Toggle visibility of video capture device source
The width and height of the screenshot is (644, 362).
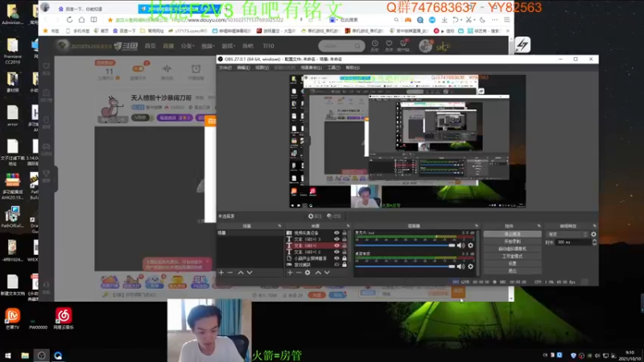tap(336, 232)
